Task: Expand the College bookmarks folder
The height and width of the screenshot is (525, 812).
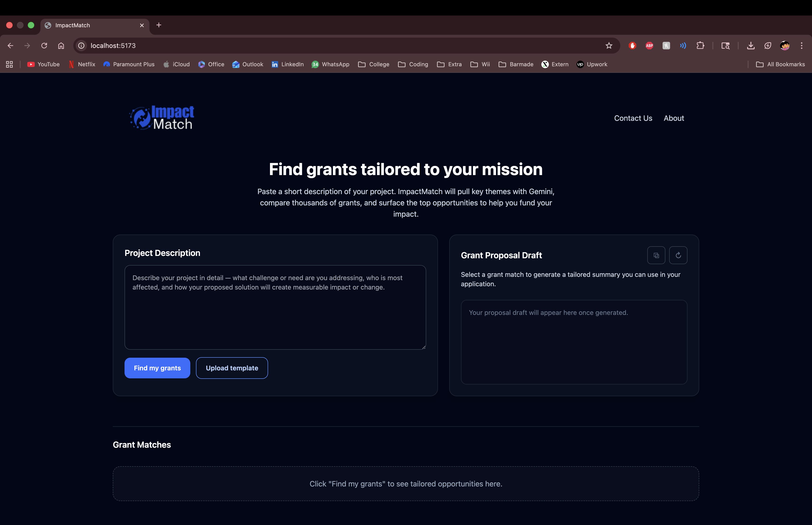Action: click(374, 64)
